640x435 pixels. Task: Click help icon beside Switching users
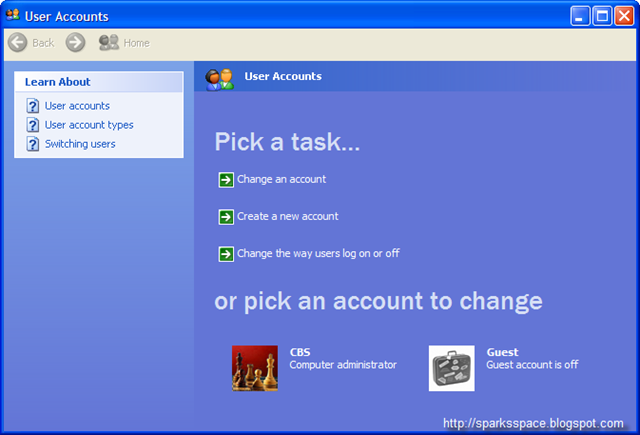pos(33,144)
